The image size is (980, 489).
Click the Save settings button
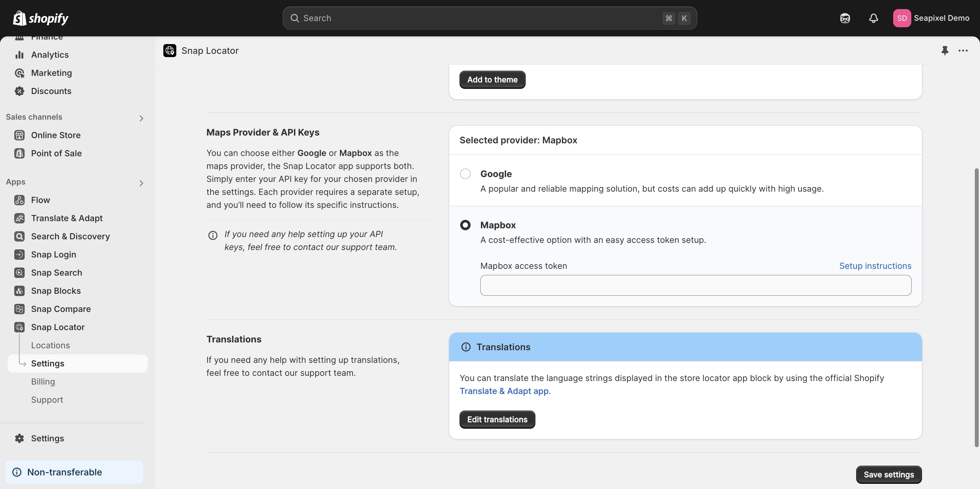tap(888, 474)
